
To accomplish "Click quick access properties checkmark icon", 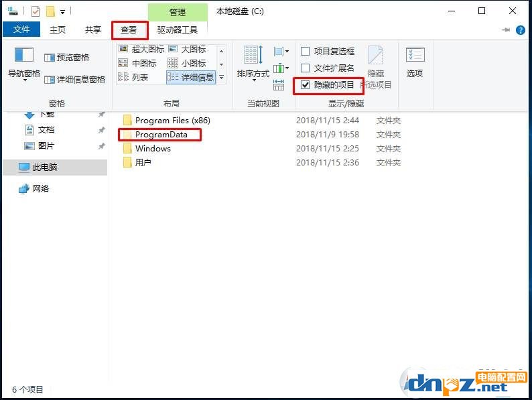I will [36, 11].
